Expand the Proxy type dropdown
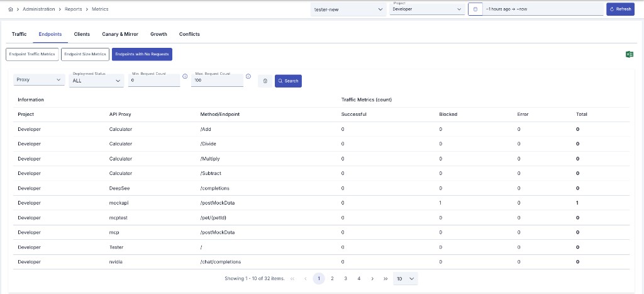This screenshot has height=294, width=644. (x=39, y=80)
